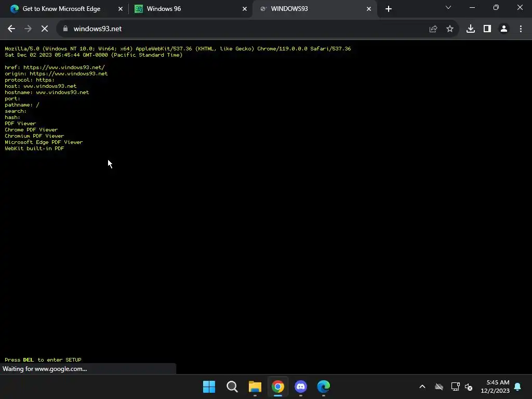
Task: Click the 'Chromium PDF Viewer' line
Action: (34, 136)
